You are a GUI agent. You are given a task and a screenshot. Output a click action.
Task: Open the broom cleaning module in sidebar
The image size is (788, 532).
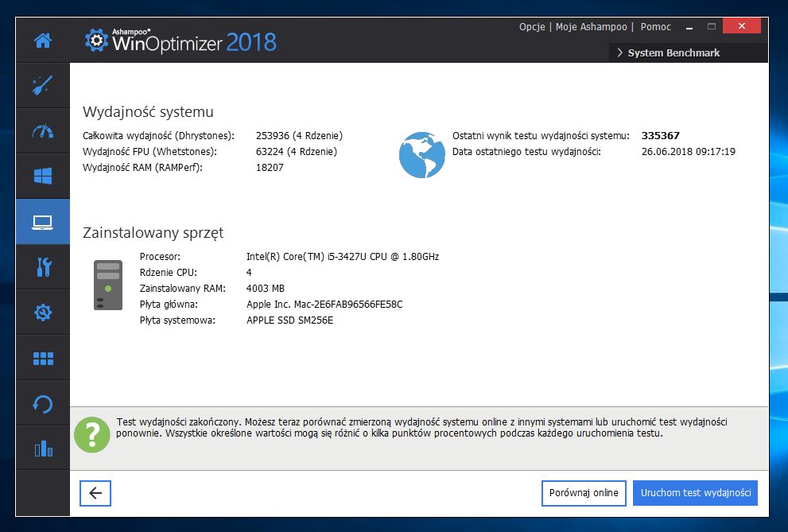pos(43,85)
